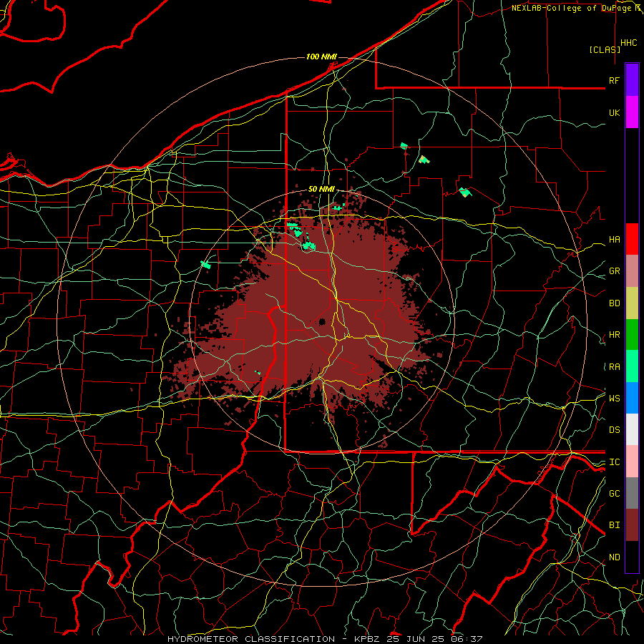Click the black radar site dot in the echo
This screenshot has height=644, width=644.
(x=322, y=321)
